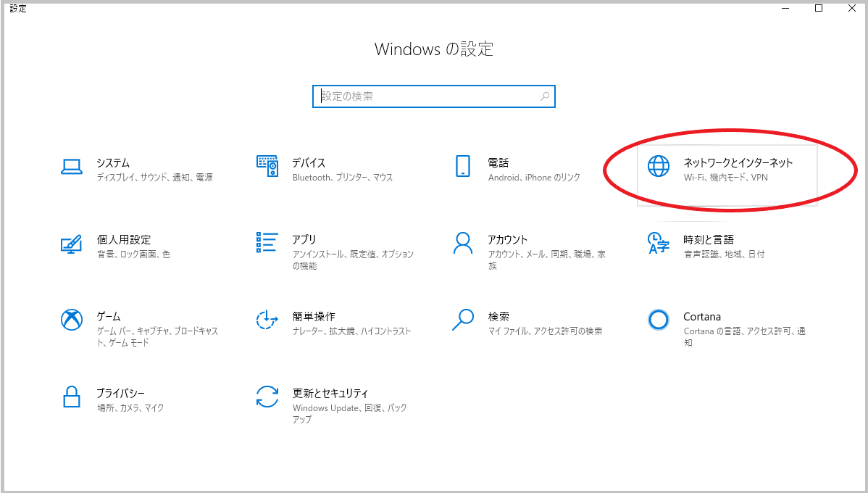Screen dimensions: 868x493
Task: Open the プライバシー heading link
Action: [x=120, y=393]
